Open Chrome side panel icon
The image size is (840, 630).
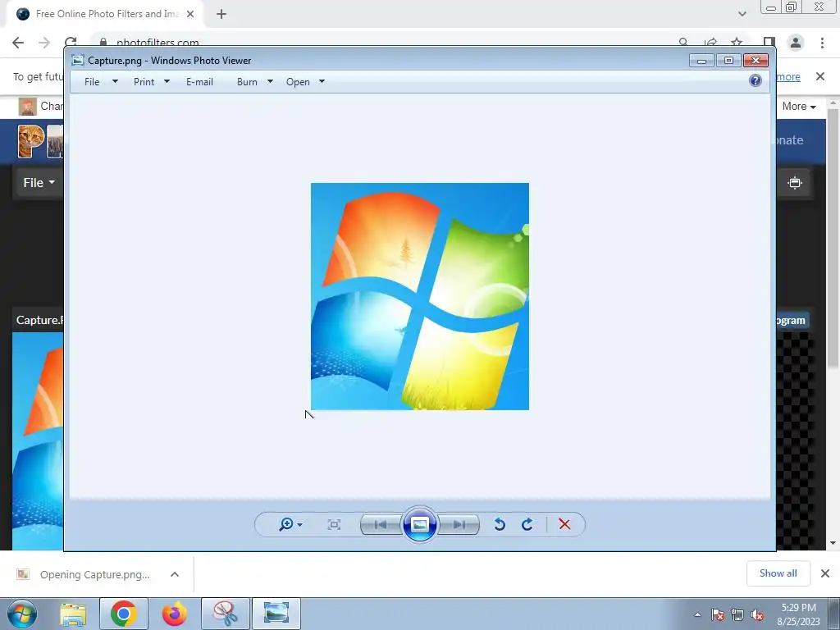point(769,43)
